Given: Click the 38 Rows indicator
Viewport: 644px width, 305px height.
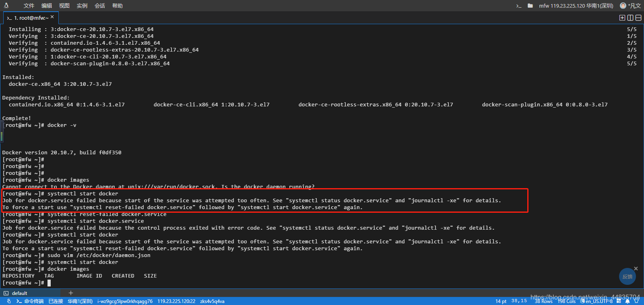Looking at the screenshot, I should (x=543, y=301).
